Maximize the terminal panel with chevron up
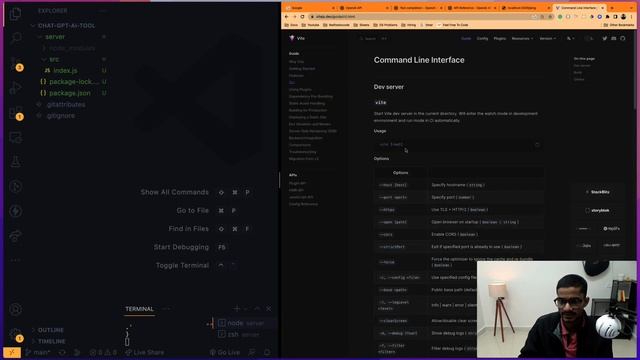640x360 pixels. point(257,309)
